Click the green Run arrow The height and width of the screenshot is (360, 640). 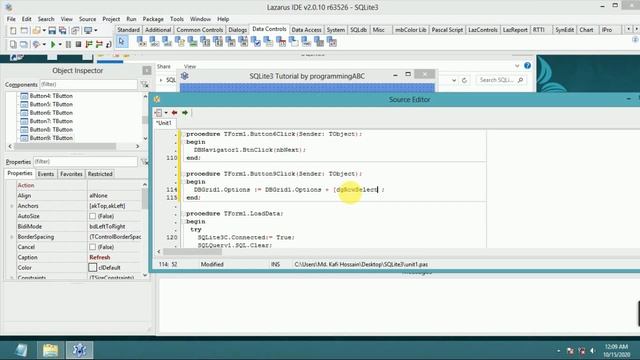coord(53,44)
